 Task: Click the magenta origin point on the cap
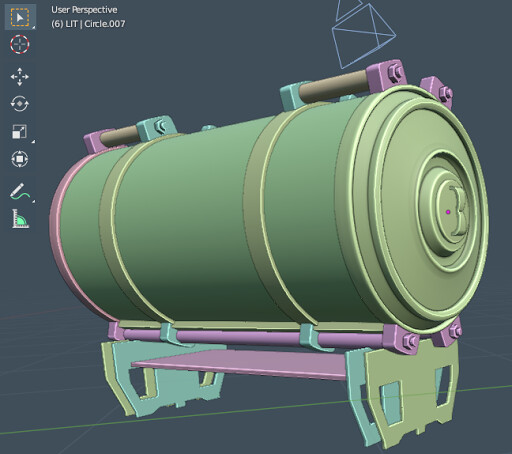(x=448, y=212)
